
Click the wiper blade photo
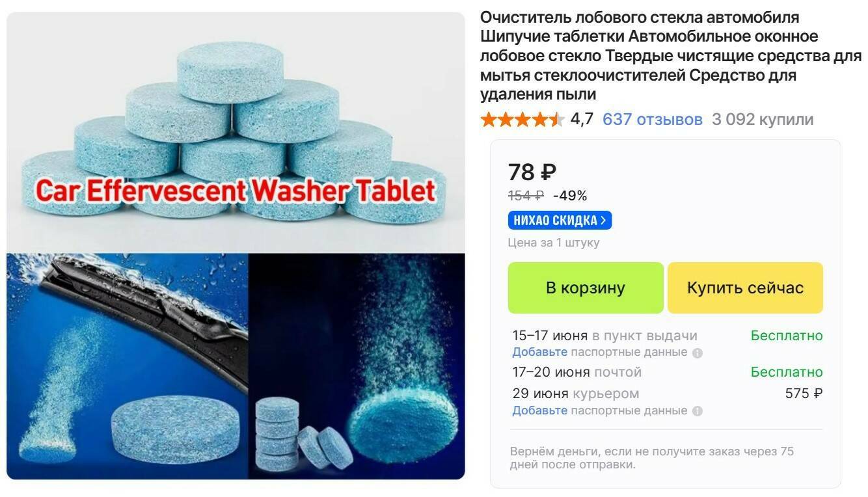(128, 366)
